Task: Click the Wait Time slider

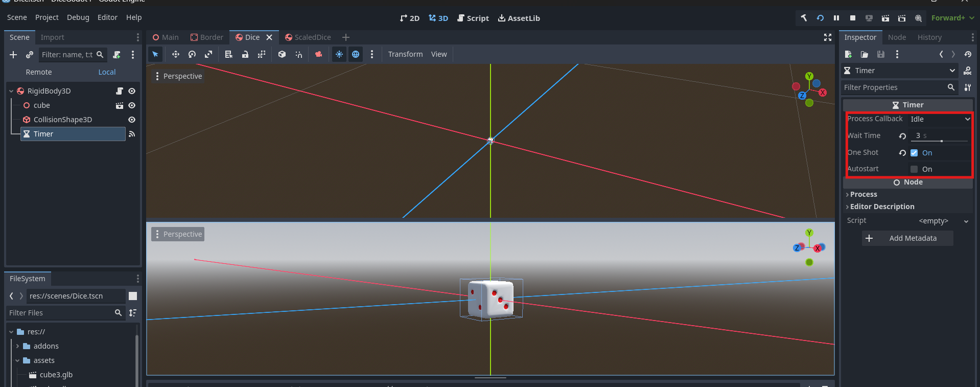Action: pyautogui.click(x=939, y=141)
